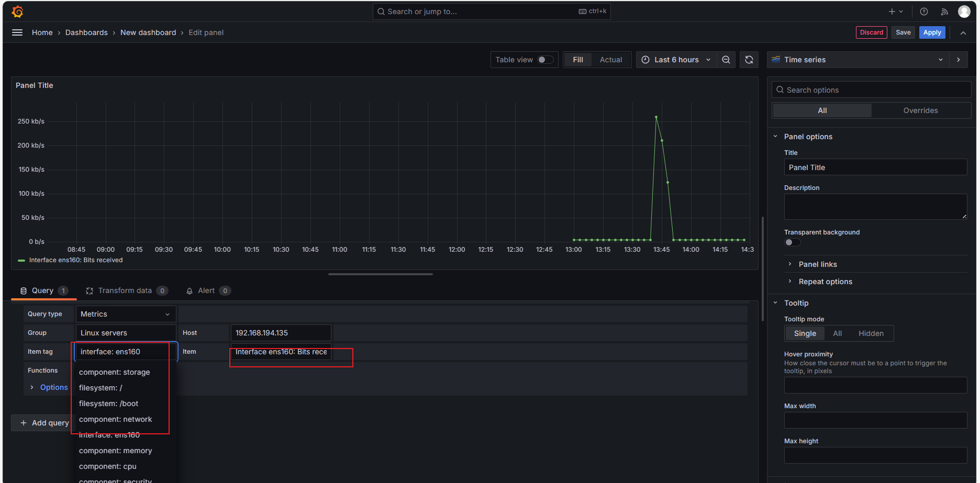Click the Discard button
Viewport: 980px width, 483px height.
872,32
